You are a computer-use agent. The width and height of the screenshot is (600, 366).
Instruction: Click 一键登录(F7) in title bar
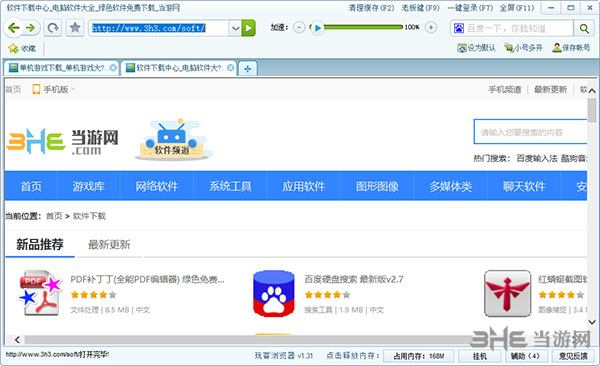coord(470,8)
